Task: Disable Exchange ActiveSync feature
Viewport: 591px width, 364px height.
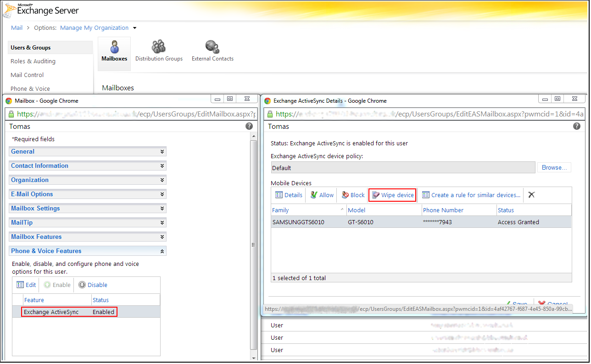Action: (x=93, y=285)
